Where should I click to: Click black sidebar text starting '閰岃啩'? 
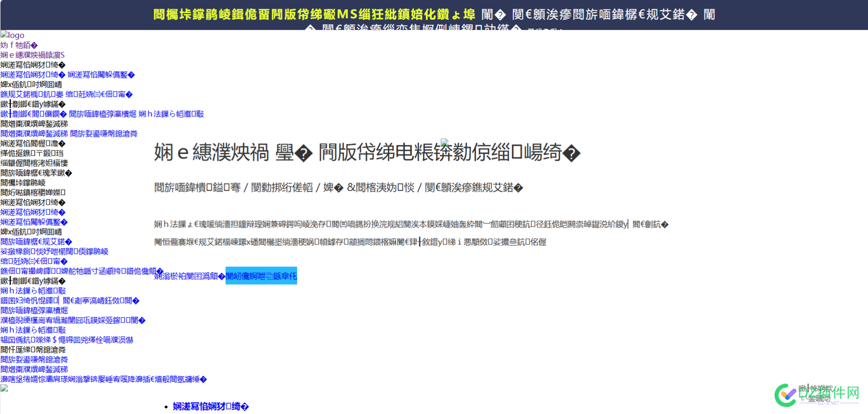[x=33, y=193]
